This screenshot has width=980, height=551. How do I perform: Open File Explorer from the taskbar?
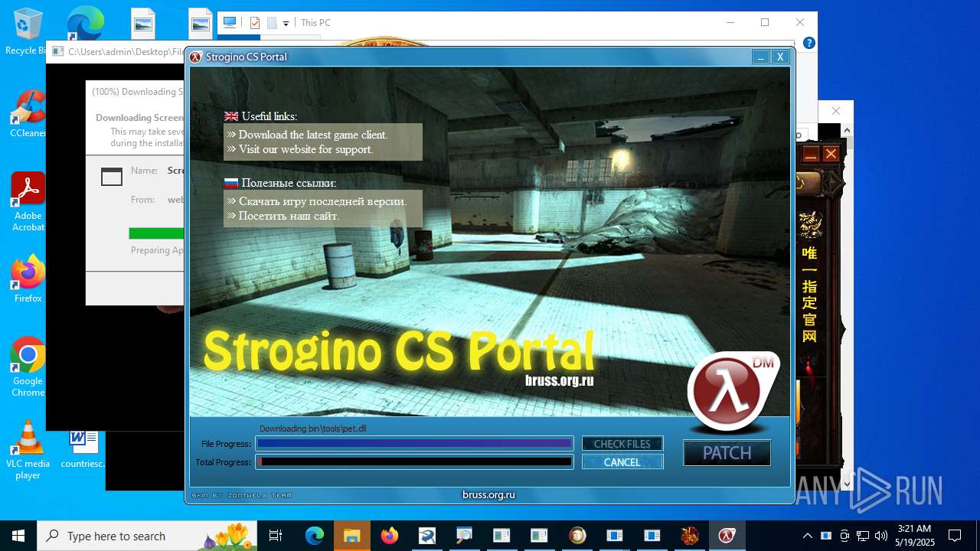[352, 536]
